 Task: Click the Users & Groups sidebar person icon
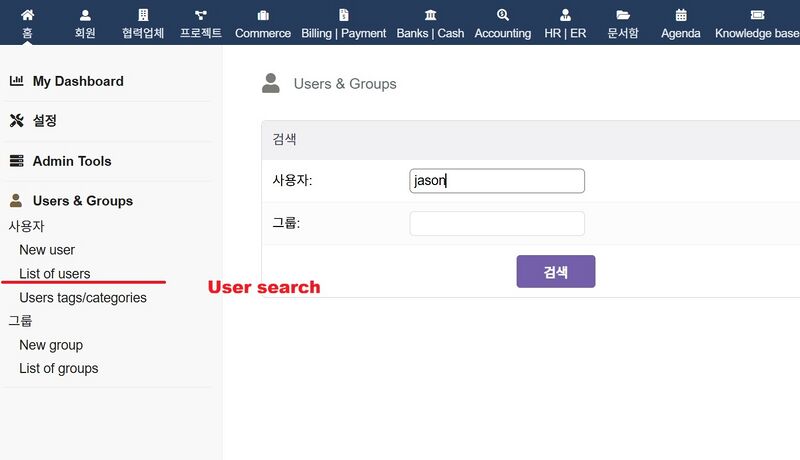(x=16, y=200)
